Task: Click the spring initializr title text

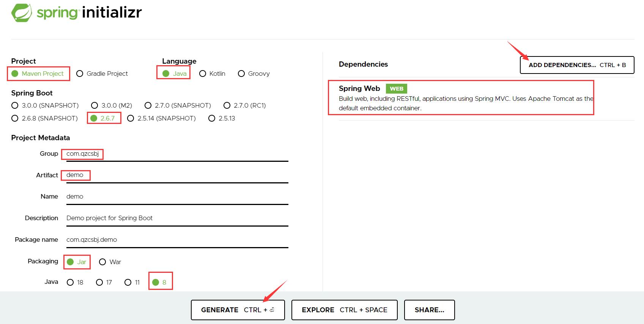Action: (x=89, y=13)
